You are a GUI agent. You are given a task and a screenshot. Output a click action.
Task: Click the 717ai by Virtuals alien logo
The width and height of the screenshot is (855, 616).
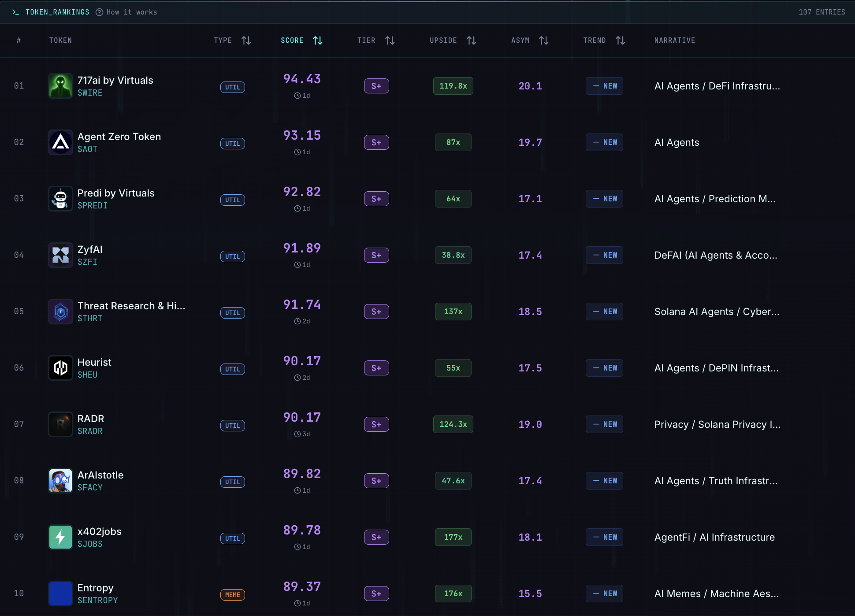[x=60, y=85]
